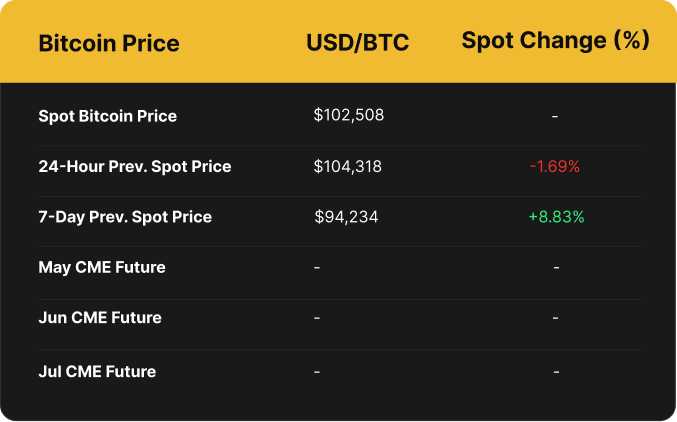
Task: Click the $104,318 price value
Action: click(348, 166)
